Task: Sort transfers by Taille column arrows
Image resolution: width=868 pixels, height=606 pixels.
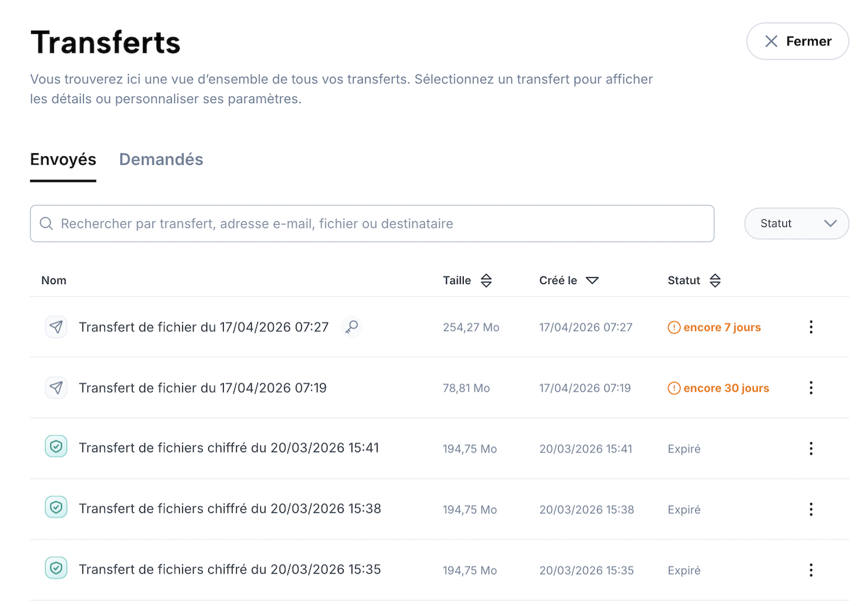Action: 486,280
